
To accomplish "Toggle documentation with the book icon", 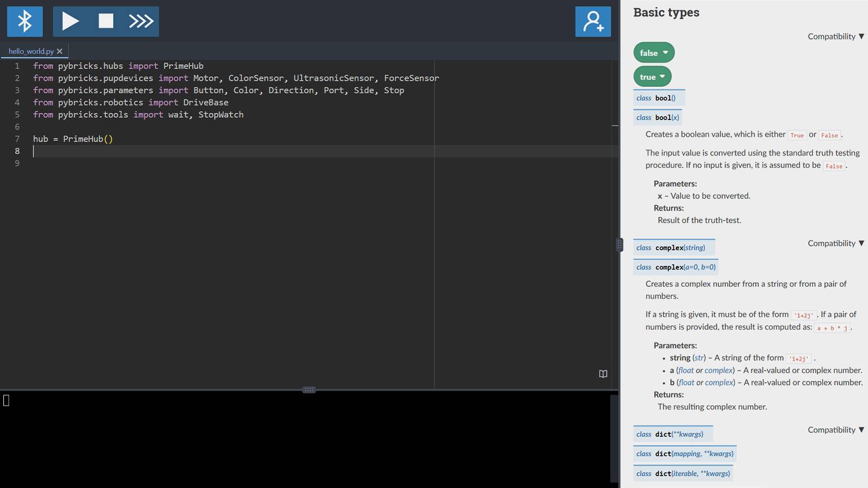I will 603,374.
